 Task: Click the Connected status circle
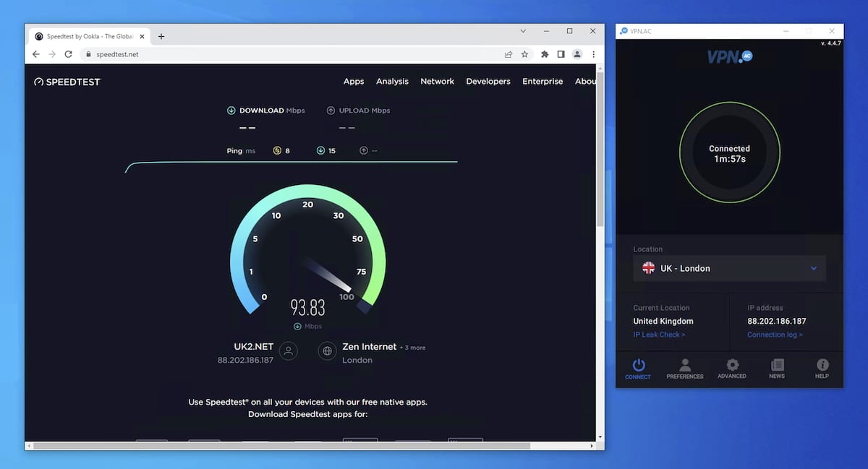pos(729,153)
